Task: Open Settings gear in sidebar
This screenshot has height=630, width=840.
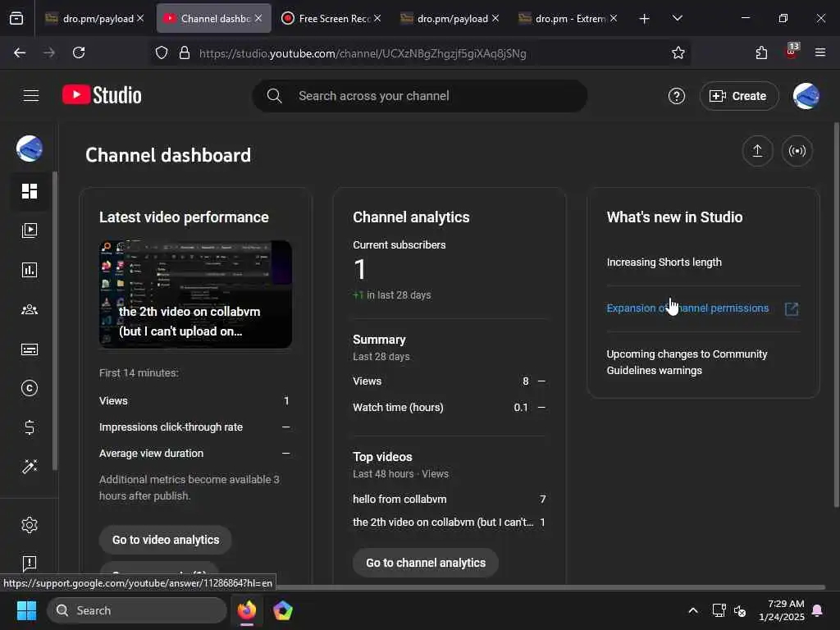Action: [x=30, y=525]
